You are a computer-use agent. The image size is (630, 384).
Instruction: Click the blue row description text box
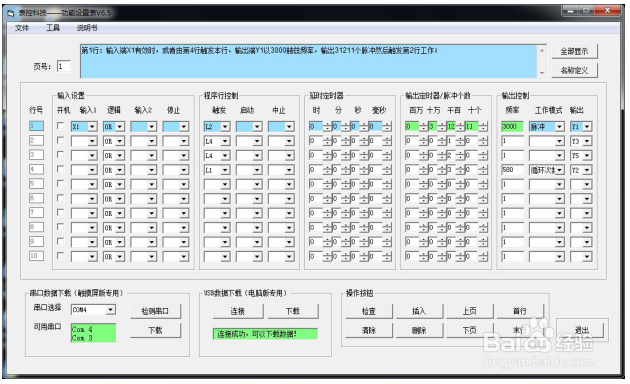point(309,61)
